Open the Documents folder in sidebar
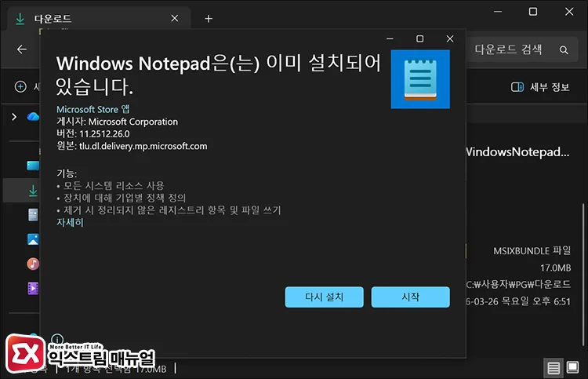 (33, 215)
